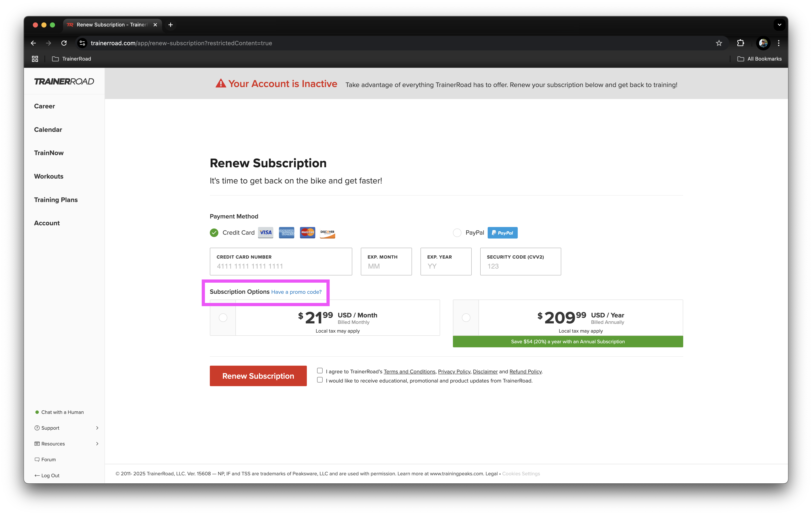
Task: Click the TrainerRoad logo in the sidebar
Action: coord(64,81)
